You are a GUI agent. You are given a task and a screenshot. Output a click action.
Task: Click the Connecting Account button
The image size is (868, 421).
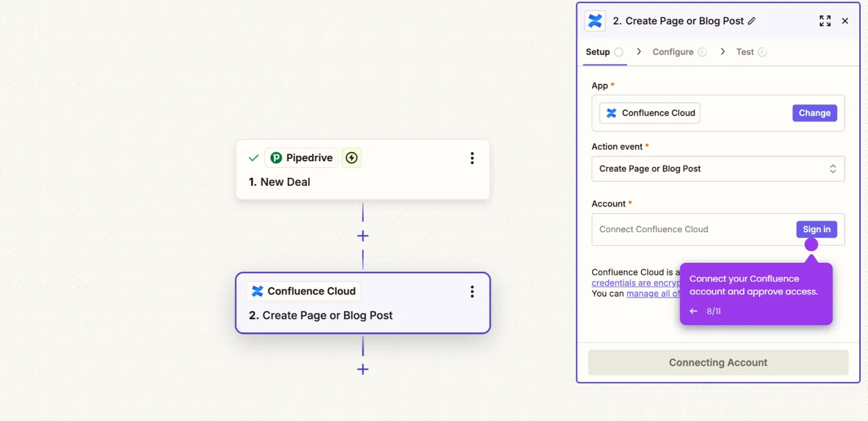click(718, 362)
